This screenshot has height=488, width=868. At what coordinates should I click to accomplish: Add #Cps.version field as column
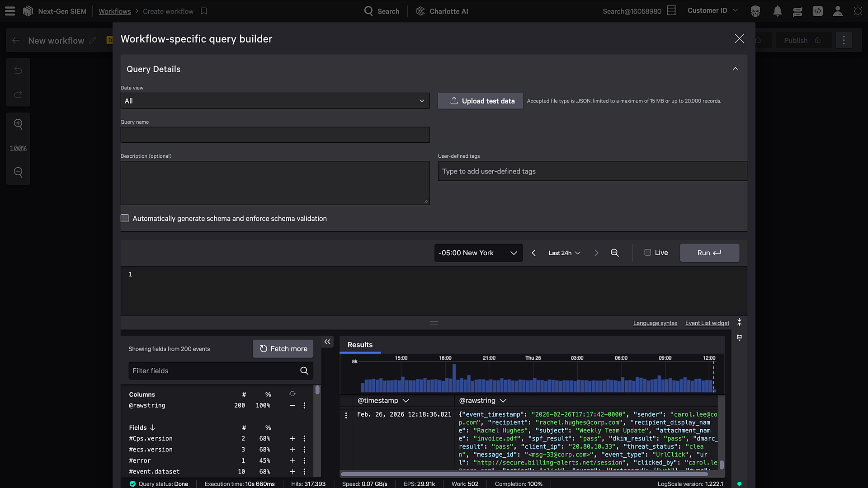tap(292, 439)
